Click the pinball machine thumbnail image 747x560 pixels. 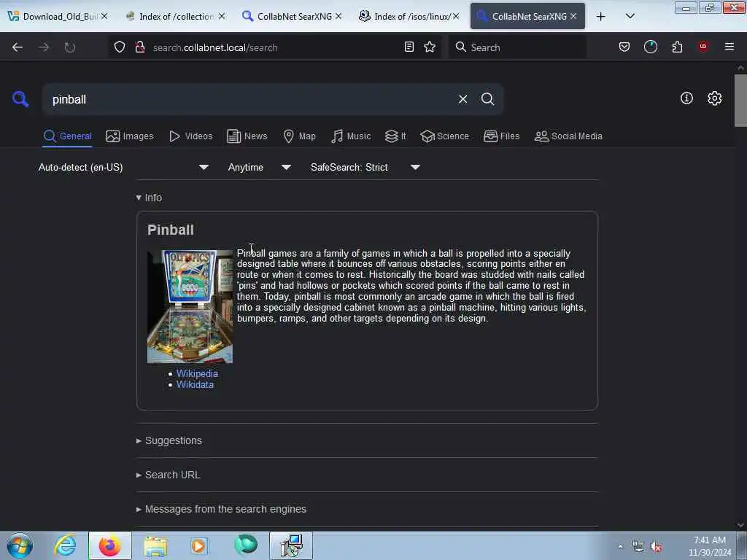click(190, 306)
